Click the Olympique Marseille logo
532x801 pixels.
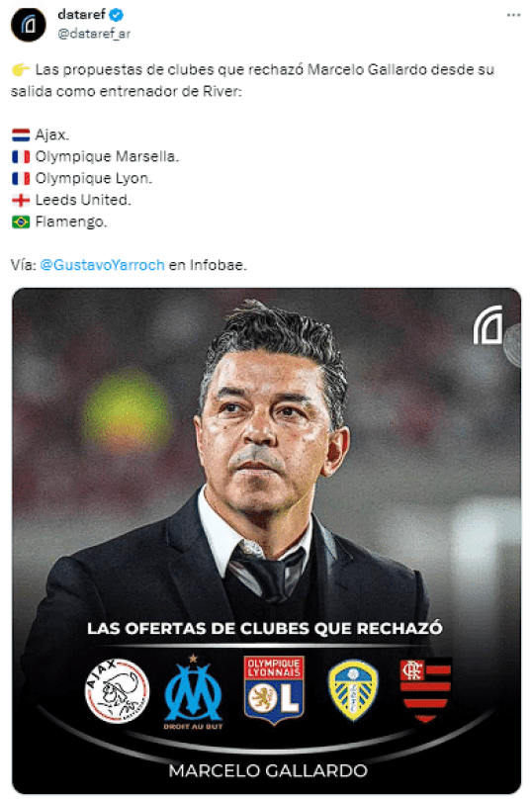coord(193,691)
